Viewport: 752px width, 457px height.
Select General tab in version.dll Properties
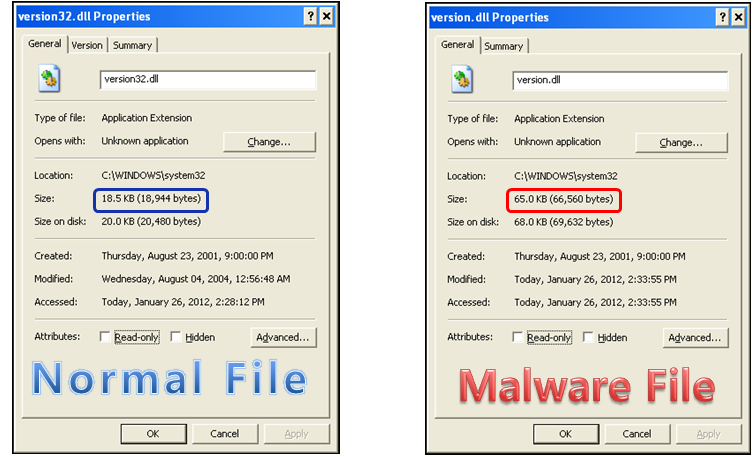(x=457, y=44)
